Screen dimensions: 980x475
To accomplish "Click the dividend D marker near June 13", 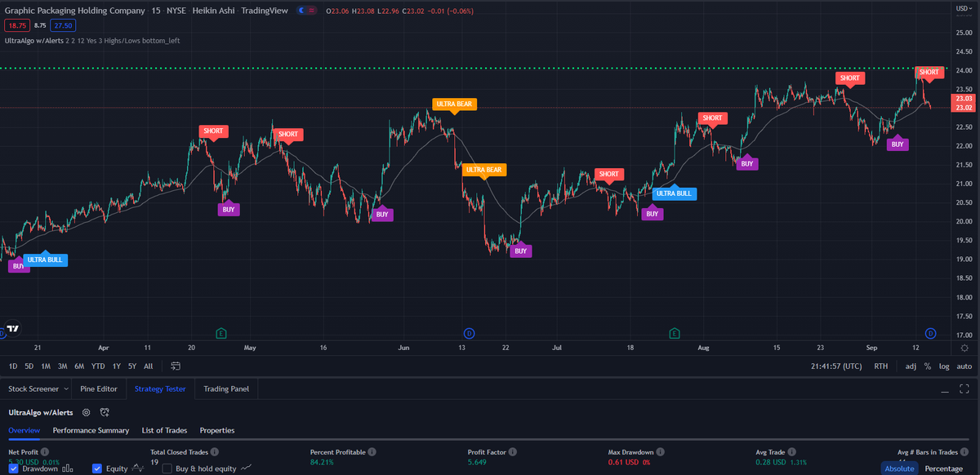I will tap(469, 333).
